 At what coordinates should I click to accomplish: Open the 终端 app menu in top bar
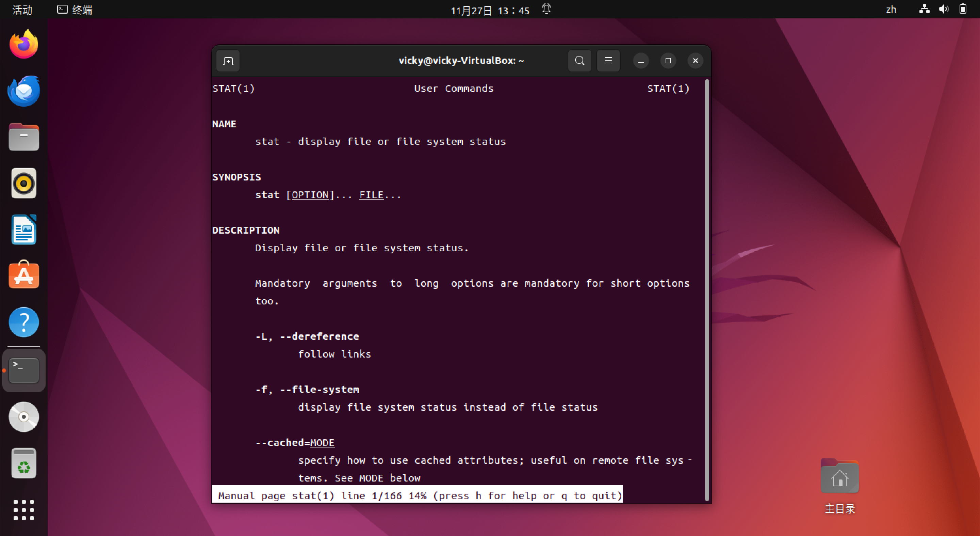click(x=75, y=10)
